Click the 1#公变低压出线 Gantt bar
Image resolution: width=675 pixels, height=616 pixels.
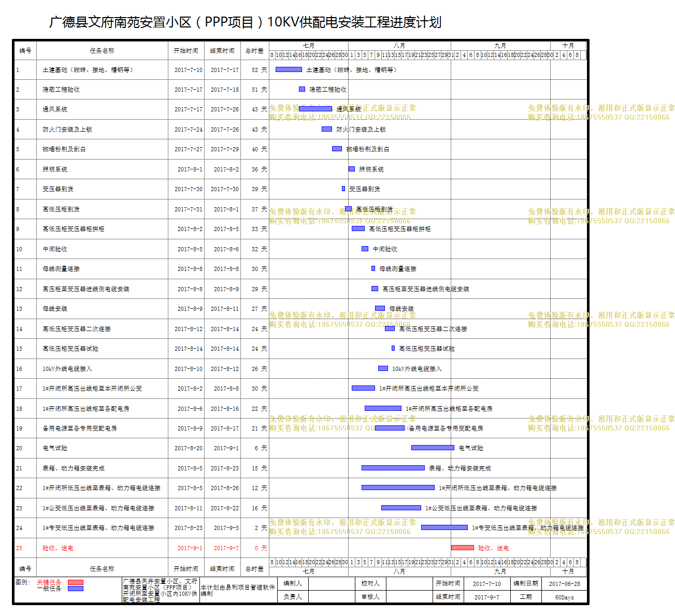point(401,508)
